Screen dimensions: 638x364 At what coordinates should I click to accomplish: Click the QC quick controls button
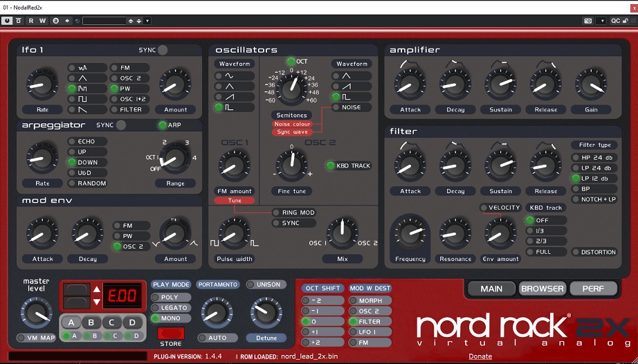point(615,21)
